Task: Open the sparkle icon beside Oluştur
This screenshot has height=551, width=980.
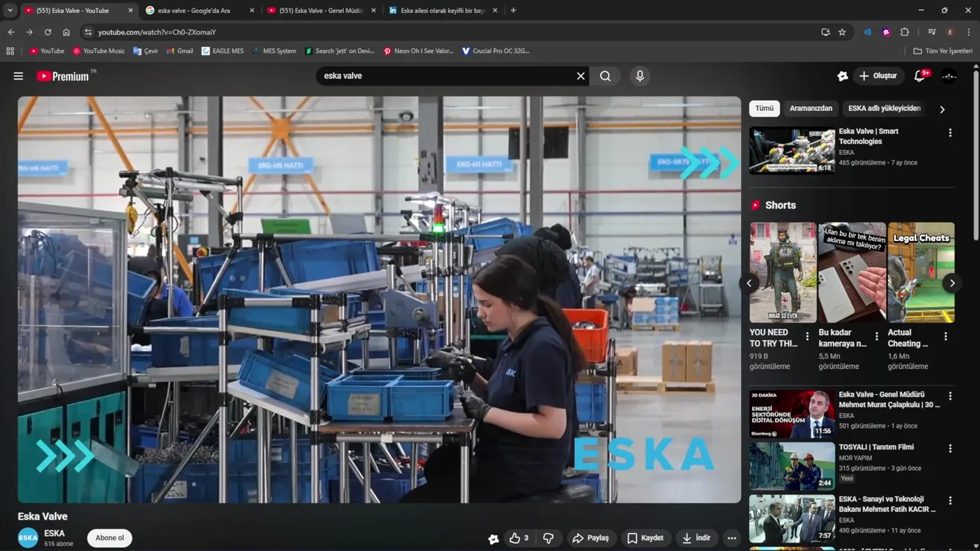Action: click(842, 76)
